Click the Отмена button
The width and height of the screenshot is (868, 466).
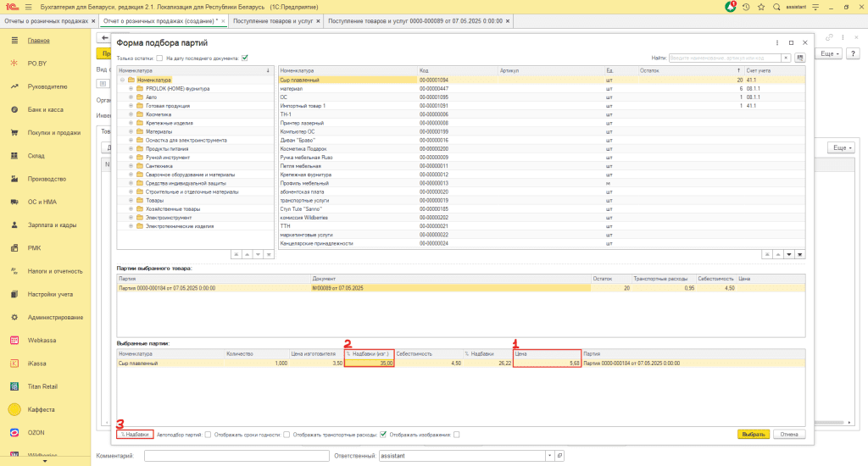coord(789,435)
